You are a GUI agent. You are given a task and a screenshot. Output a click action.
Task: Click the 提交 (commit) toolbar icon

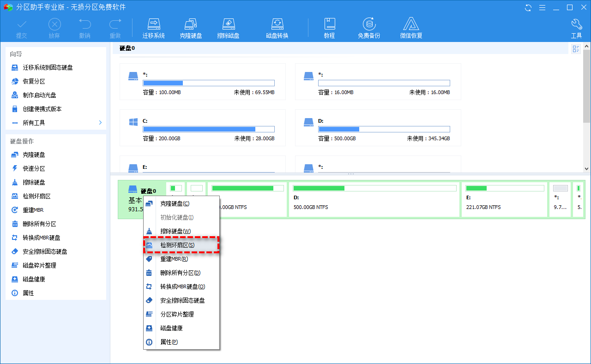click(x=22, y=28)
